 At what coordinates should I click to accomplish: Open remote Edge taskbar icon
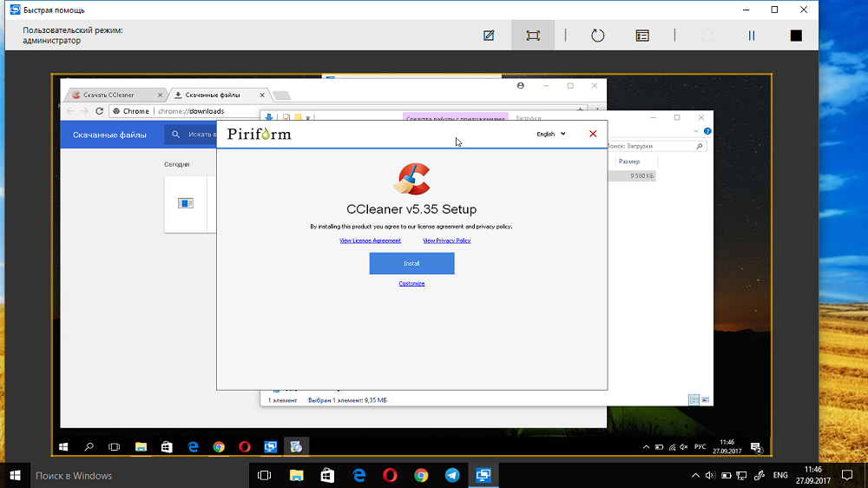point(193,447)
